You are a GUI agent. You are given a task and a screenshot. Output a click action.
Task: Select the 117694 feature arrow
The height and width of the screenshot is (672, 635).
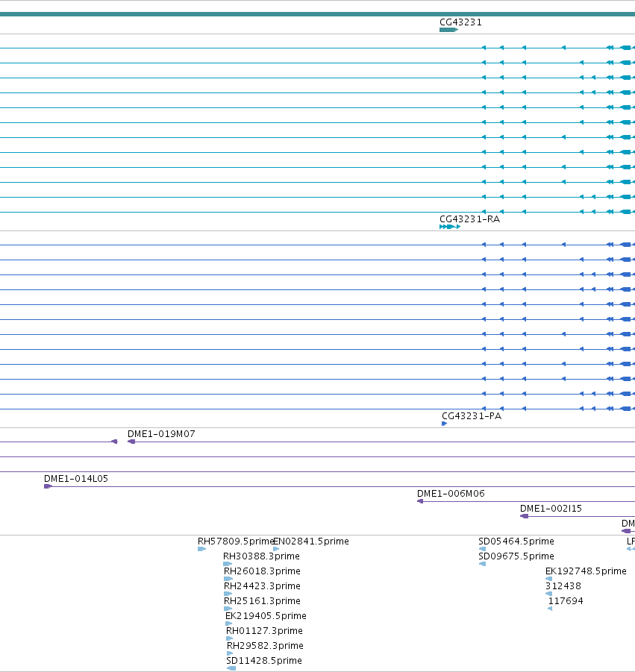(550, 608)
